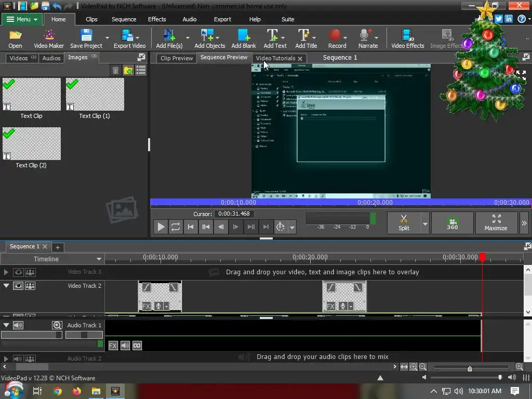Click the playback speed clock icon
The height and width of the screenshot is (399, 532).
coord(281,227)
